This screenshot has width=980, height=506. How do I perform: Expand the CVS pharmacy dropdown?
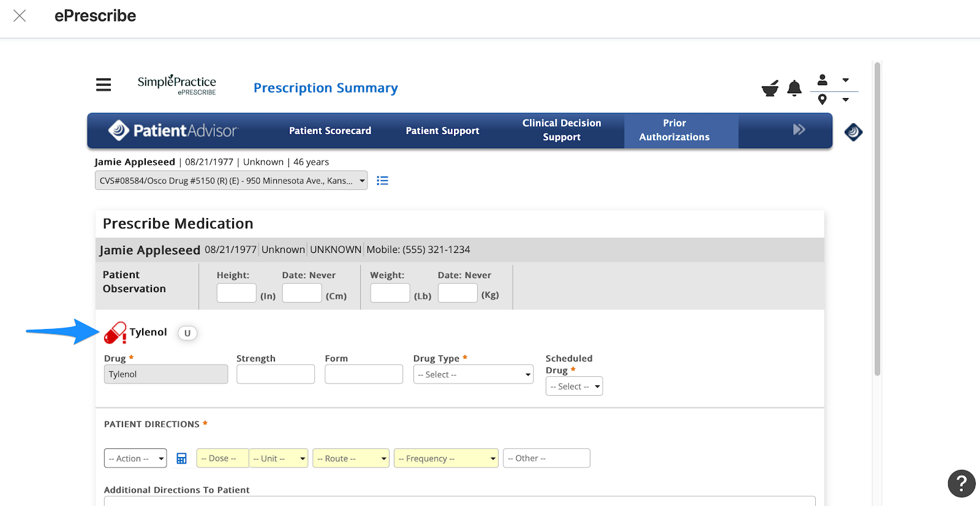(231, 181)
